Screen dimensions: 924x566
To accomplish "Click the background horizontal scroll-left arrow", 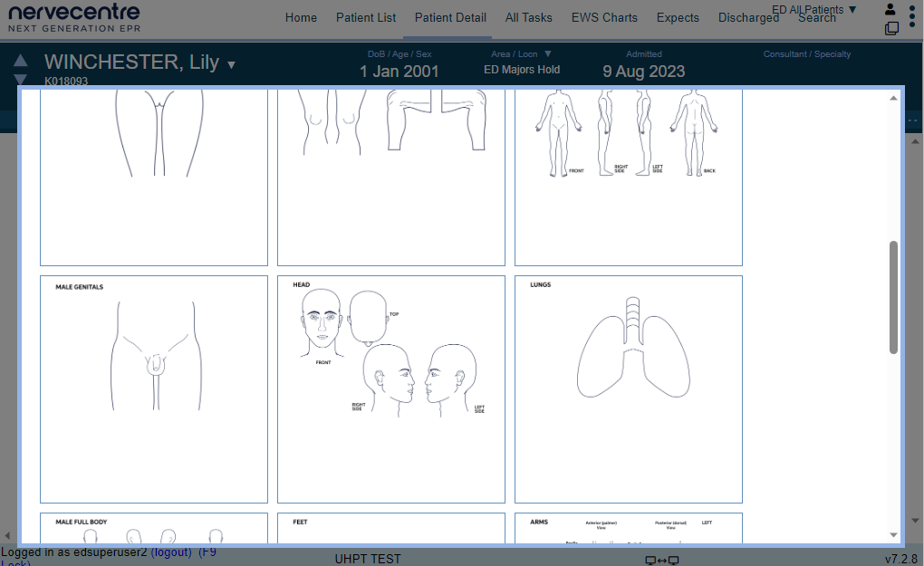I will tap(7, 535).
